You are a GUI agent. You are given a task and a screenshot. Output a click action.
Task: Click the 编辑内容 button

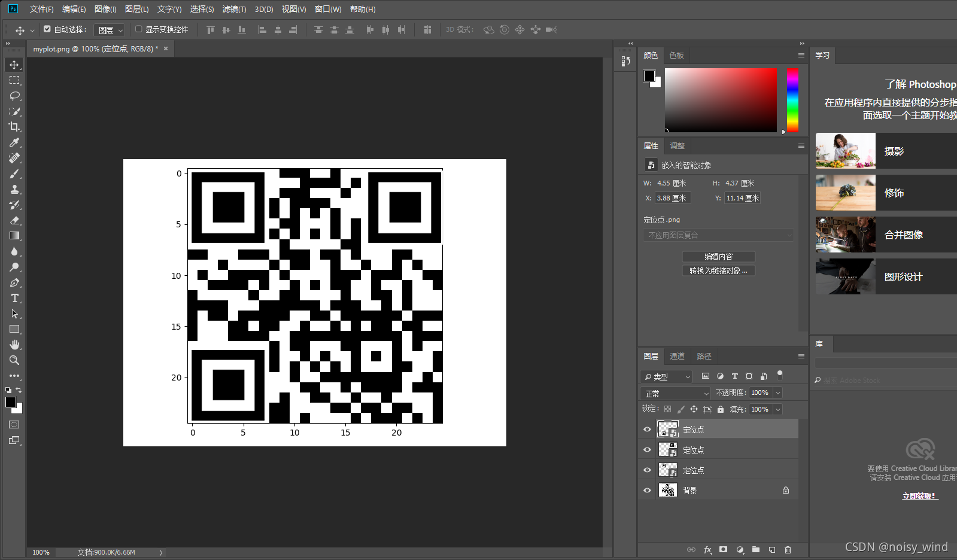point(719,257)
